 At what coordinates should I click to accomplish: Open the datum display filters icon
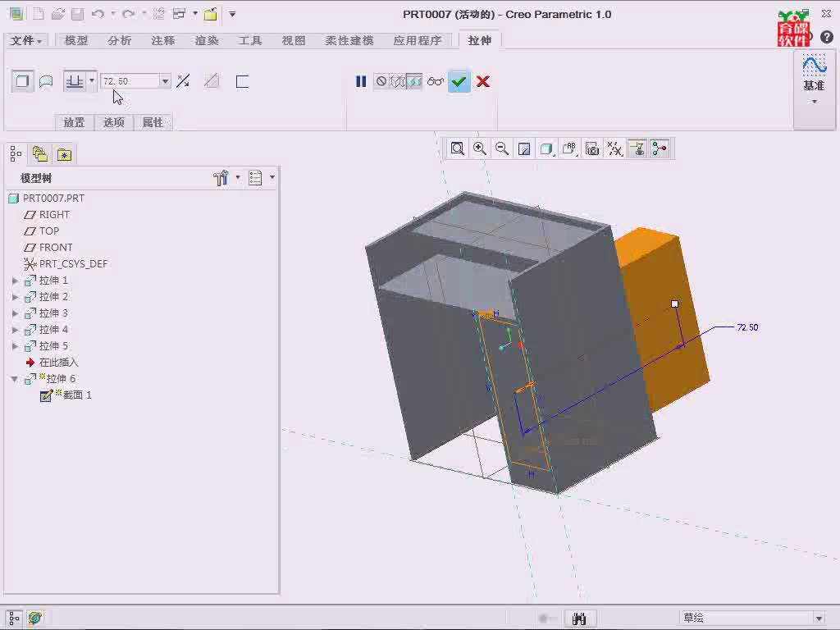click(615, 148)
